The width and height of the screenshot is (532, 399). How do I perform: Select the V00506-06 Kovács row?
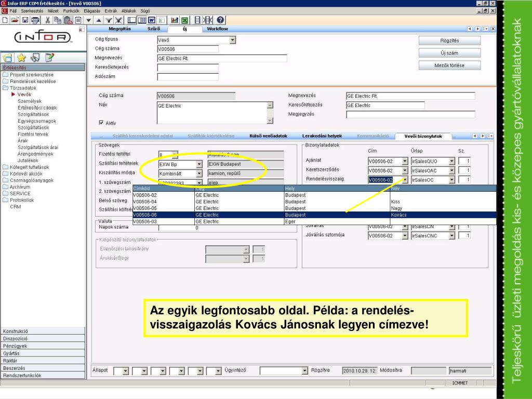pos(314,215)
